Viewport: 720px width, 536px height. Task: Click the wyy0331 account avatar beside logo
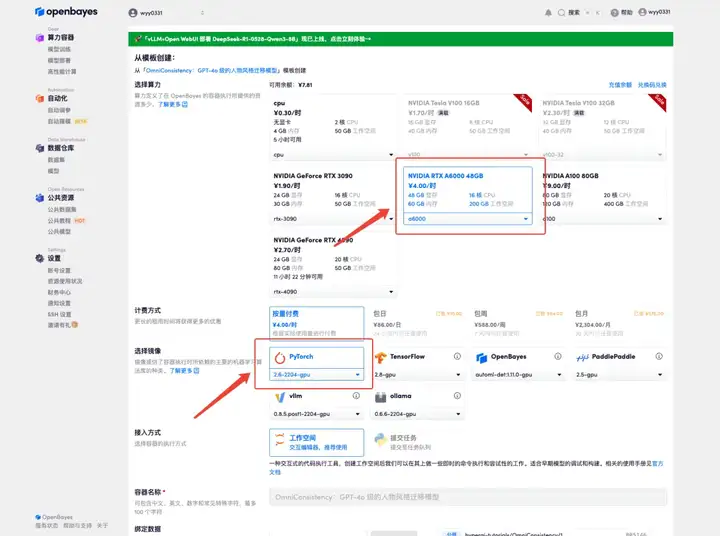click(x=133, y=13)
